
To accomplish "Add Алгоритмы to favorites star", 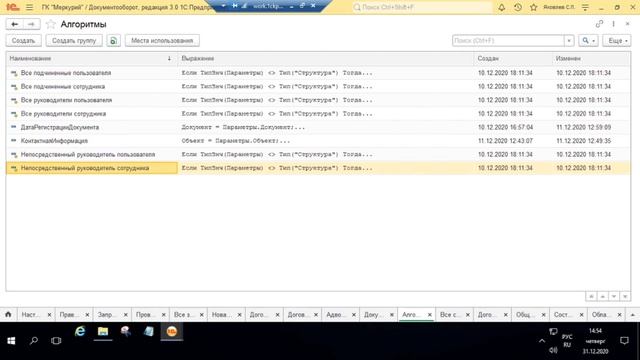I will tap(51, 24).
